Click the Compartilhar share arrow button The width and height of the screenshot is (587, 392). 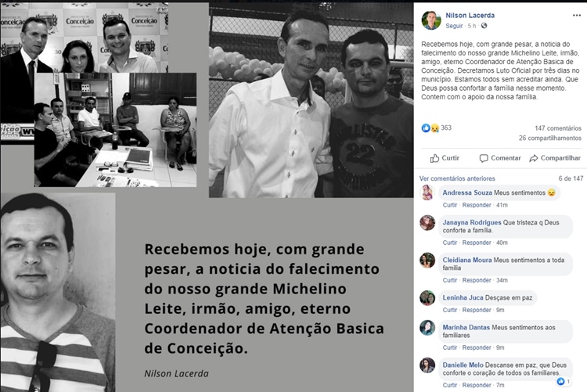tap(555, 158)
